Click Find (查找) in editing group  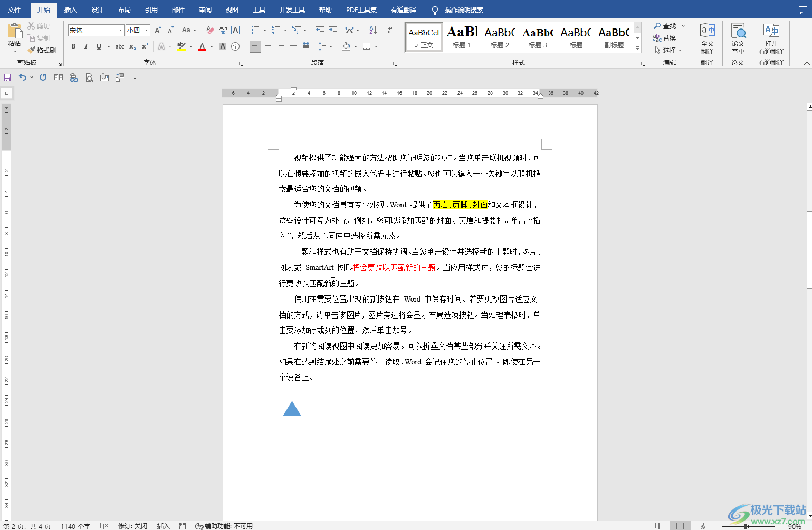tap(665, 26)
